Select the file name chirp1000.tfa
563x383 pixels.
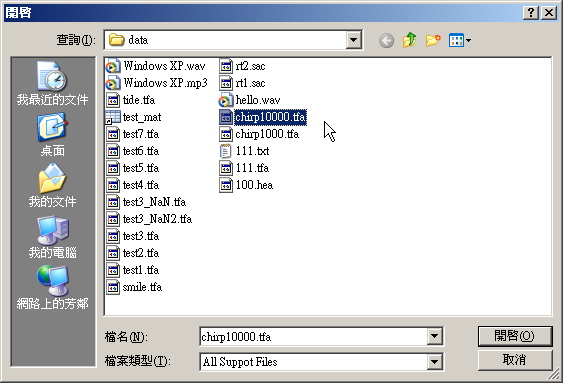pyautogui.click(x=267, y=134)
